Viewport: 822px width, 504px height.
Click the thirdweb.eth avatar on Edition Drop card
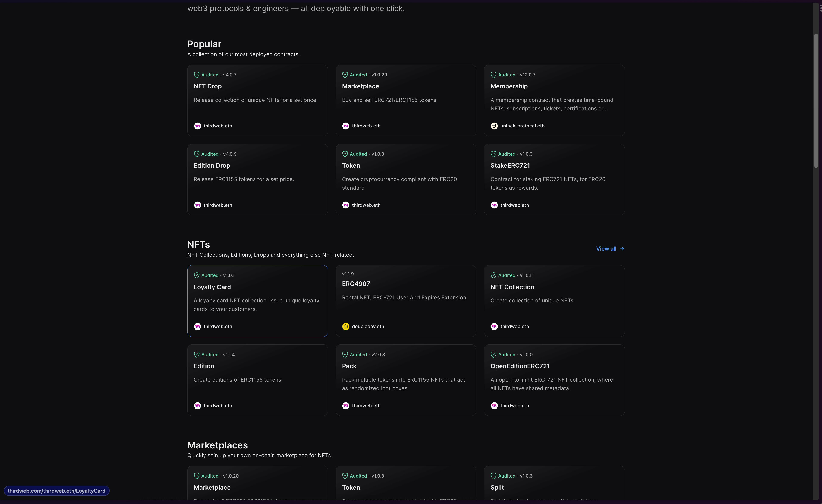tap(198, 205)
